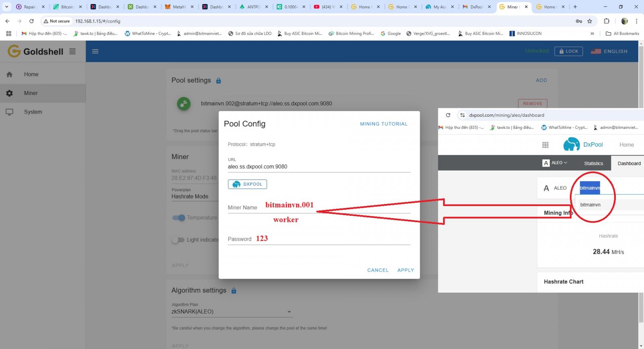
Task: Open the ENGLISH language selector
Action: coord(609,52)
